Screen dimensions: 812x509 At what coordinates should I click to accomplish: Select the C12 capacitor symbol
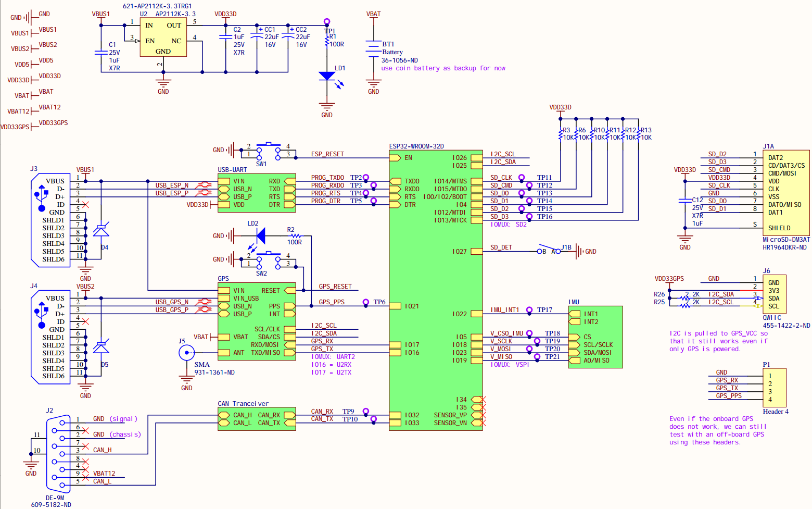685,202
